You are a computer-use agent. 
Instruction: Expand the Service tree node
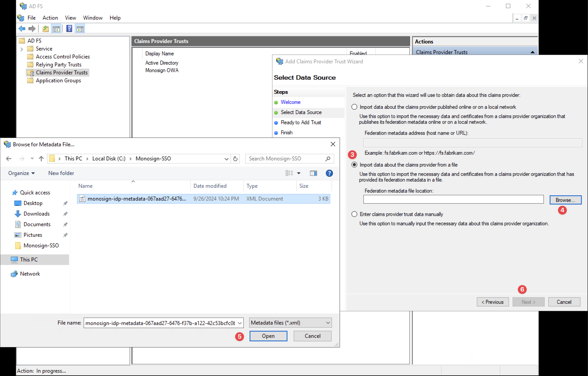pos(21,49)
